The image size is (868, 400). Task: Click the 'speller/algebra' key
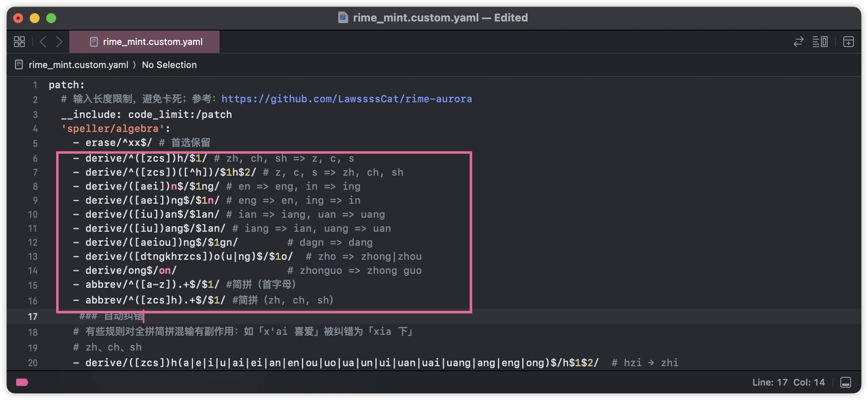pos(113,129)
